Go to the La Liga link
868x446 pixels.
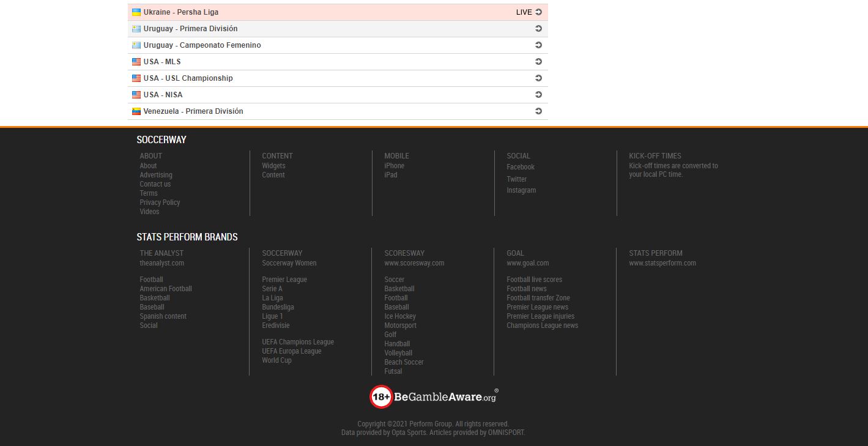pyautogui.click(x=272, y=298)
